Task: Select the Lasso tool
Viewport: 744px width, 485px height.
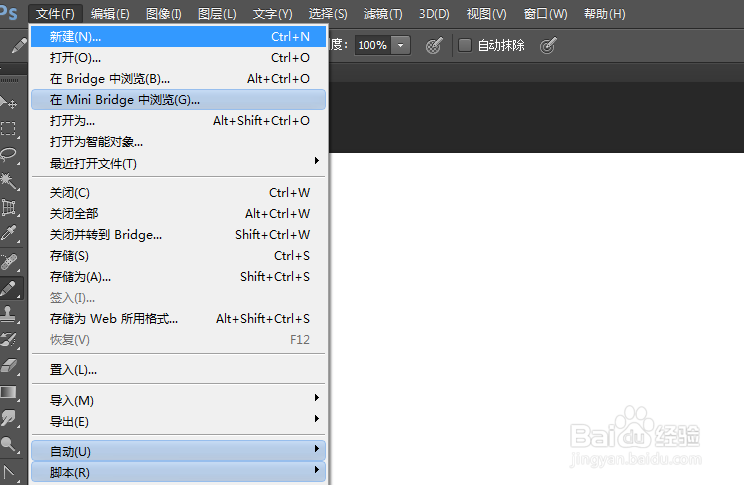Action: (9, 155)
